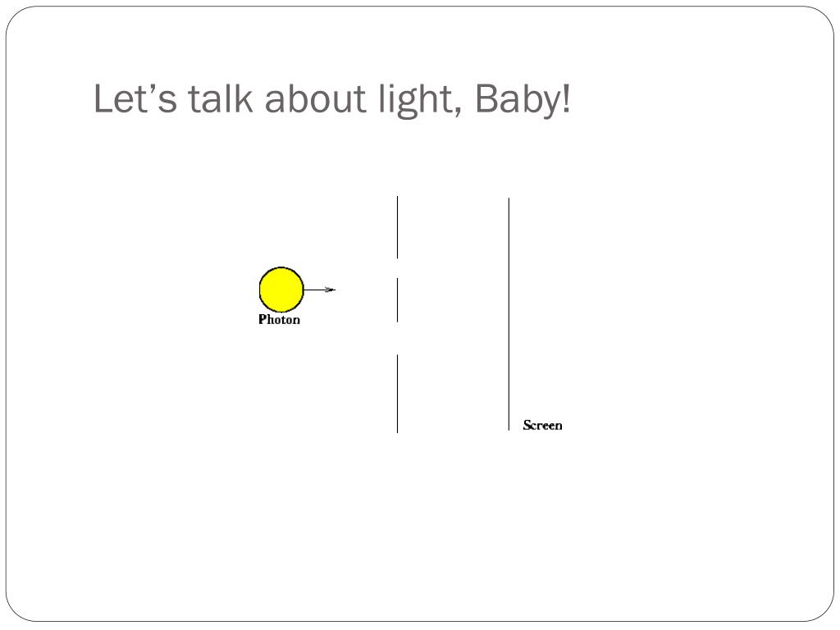Viewport: 840px width, 630px height.
Task: Click the word "talk" in the title
Action: point(220,98)
